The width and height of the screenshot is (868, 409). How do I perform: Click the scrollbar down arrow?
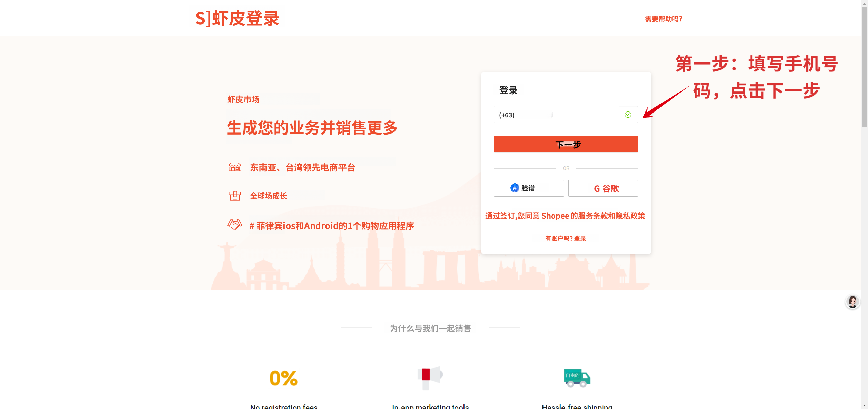pyautogui.click(x=864, y=405)
